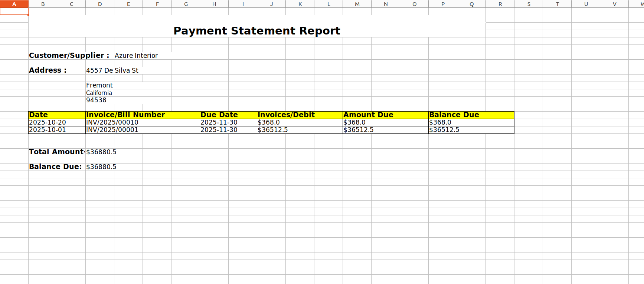
Task: Select the zip code 94538 cell
Action: click(x=96, y=100)
